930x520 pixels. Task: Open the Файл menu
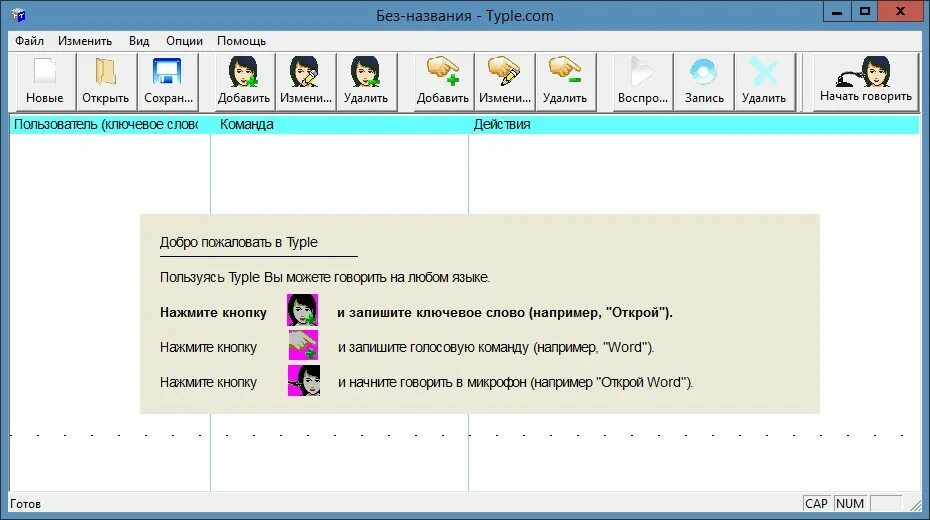point(29,41)
